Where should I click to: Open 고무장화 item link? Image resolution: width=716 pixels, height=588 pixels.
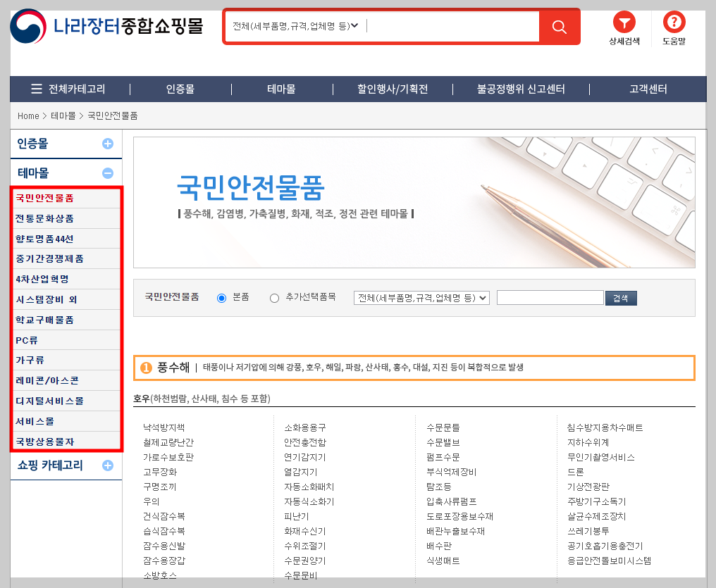(x=160, y=472)
